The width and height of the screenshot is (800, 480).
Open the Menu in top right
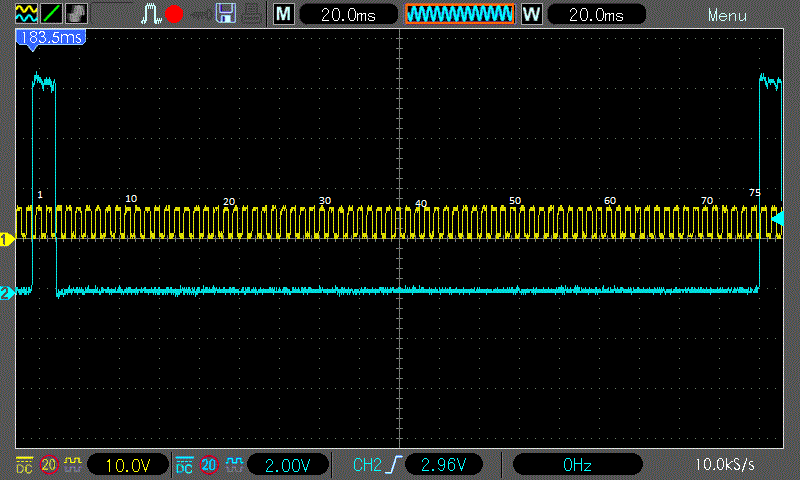coord(727,15)
